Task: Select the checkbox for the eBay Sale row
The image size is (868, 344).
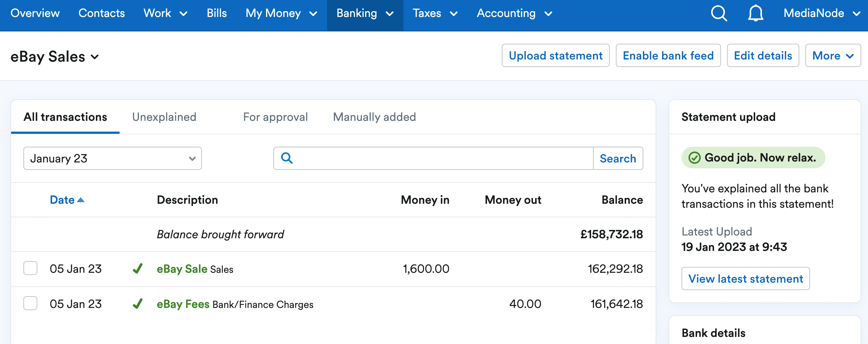Action: click(30, 268)
